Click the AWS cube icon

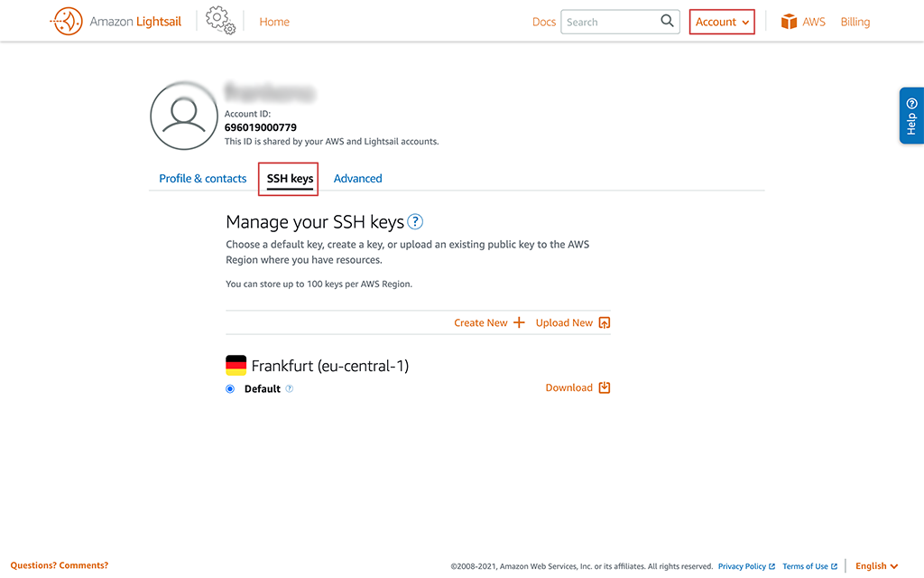tap(789, 22)
